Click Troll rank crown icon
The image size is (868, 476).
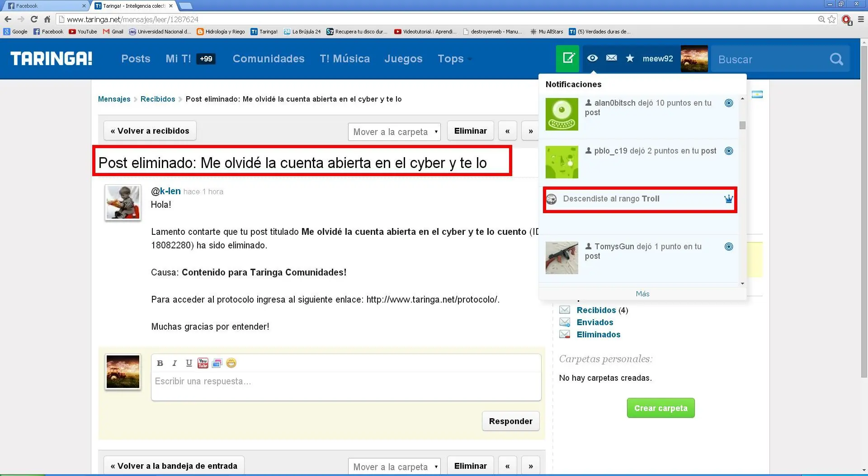click(728, 199)
